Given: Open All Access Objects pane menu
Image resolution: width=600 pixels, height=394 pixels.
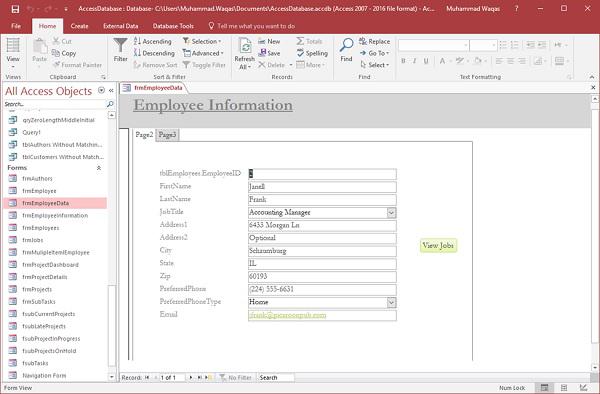Looking at the screenshot, I should [x=101, y=90].
